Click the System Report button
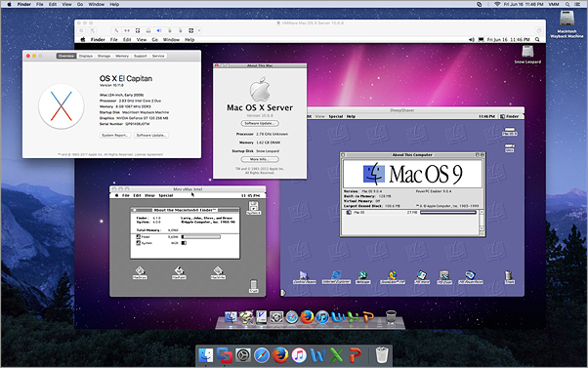Image resolution: width=588 pixels, height=368 pixels. (x=115, y=136)
